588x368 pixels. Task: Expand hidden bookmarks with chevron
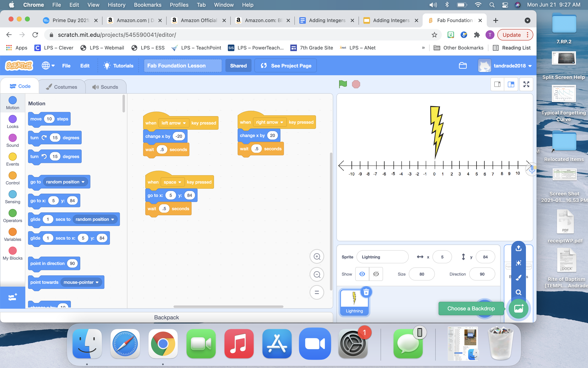click(x=423, y=48)
